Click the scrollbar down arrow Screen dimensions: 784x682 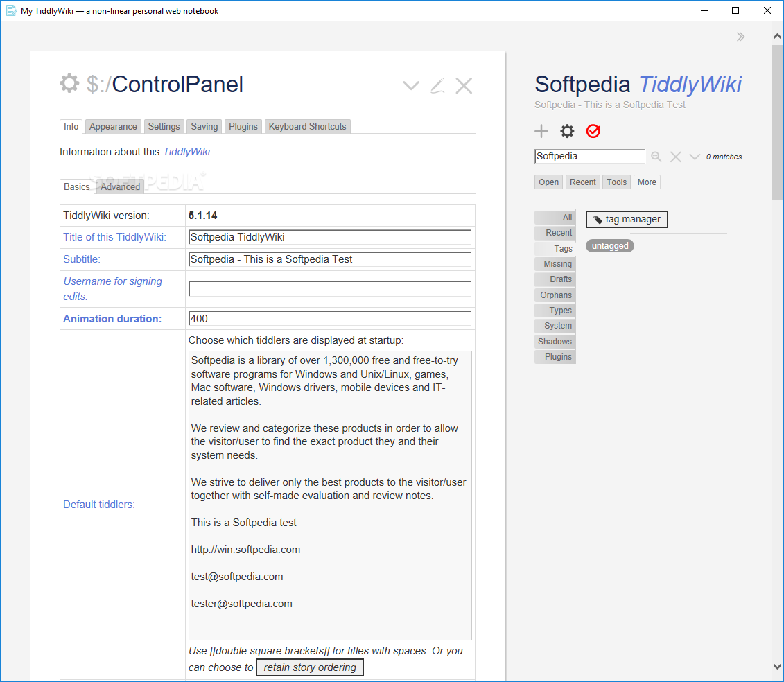coord(778,667)
